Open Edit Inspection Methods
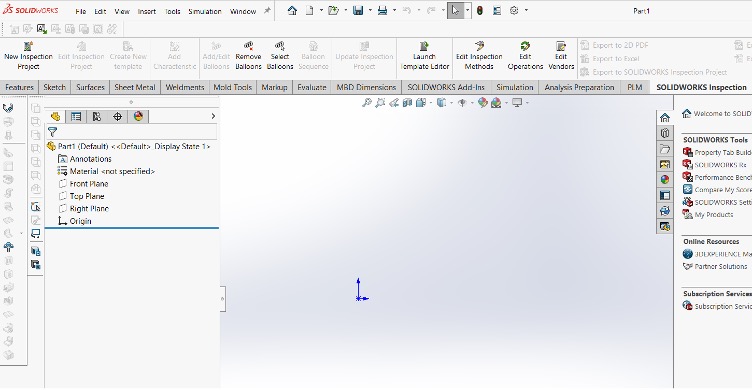This screenshot has height=390, width=755. 479,56
